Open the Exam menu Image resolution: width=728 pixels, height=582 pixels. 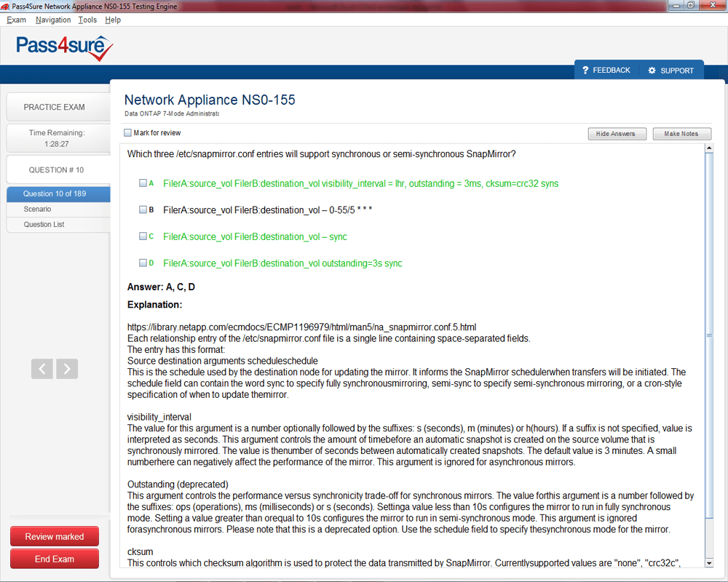[16, 20]
